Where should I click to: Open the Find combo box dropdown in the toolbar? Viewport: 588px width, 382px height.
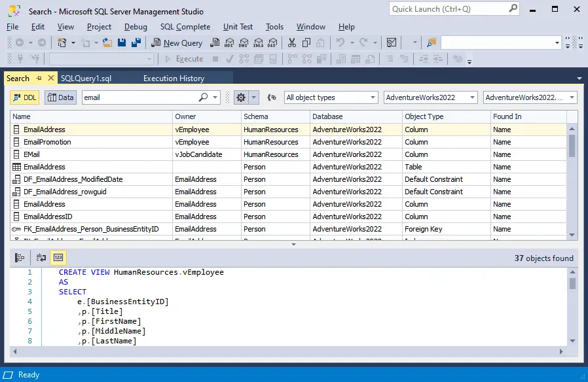click(557, 43)
